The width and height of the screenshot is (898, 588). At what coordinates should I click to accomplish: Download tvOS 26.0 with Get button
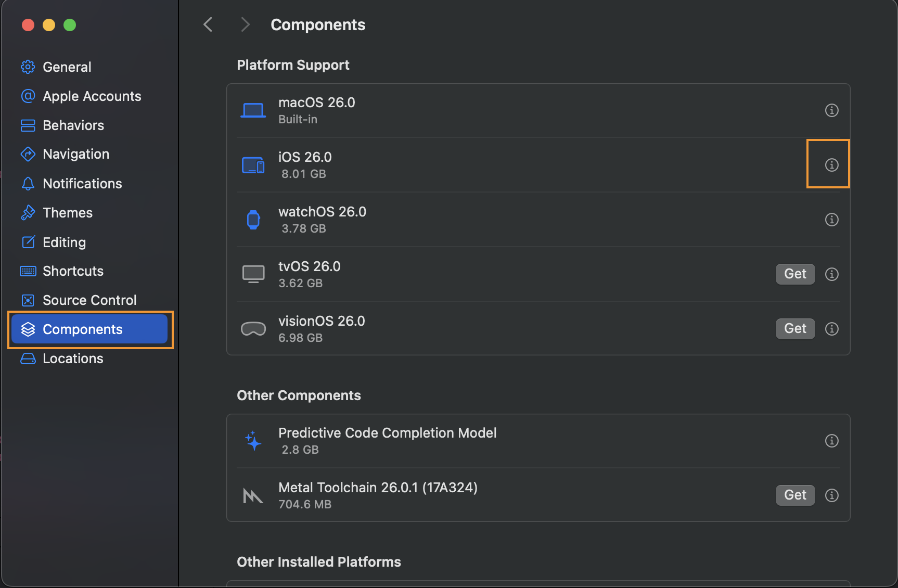click(794, 274)
